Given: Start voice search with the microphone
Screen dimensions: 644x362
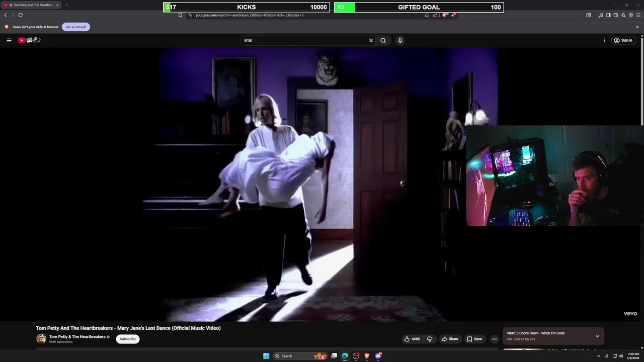Looking at the screenshot, I should (x=400, y=40).
